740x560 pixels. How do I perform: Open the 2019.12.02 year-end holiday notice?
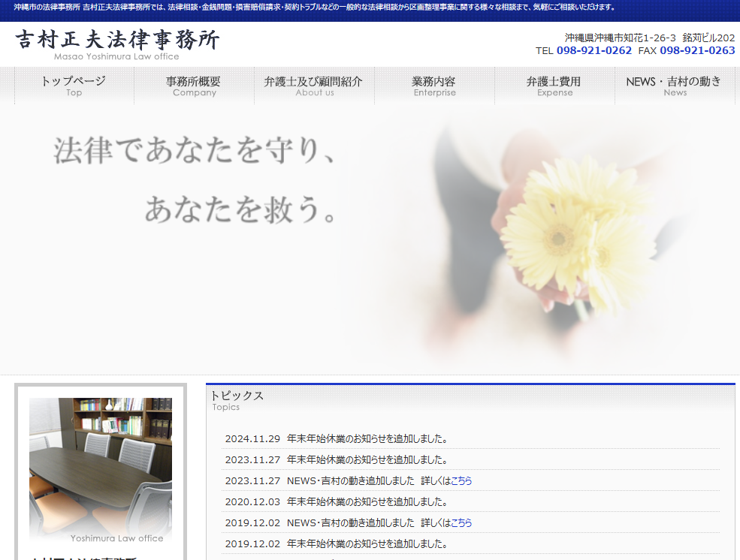[x=336, y=543]
